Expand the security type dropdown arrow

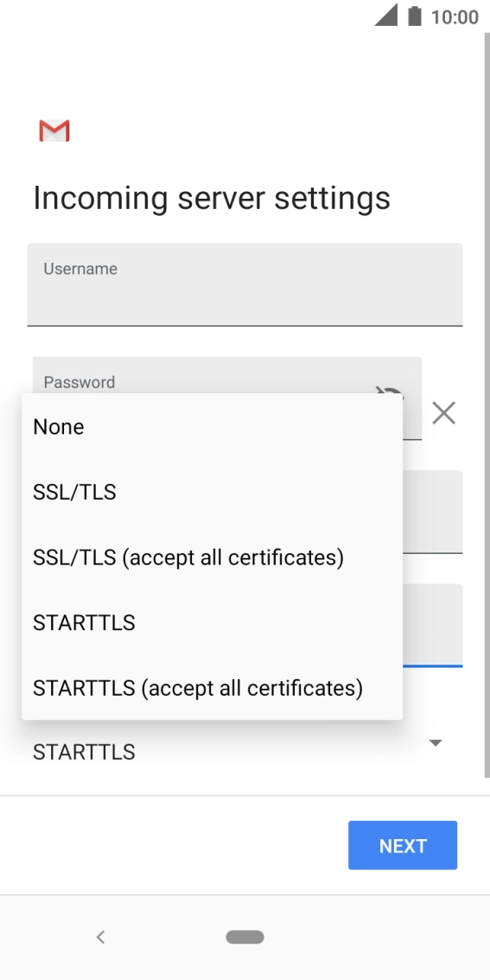[436, 743]
